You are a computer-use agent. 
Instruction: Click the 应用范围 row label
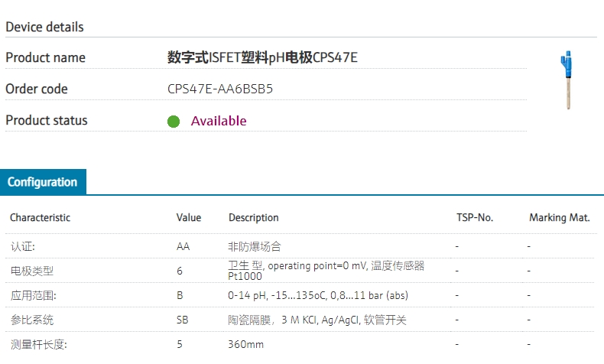pyautogui.click(x=33, y=295)
